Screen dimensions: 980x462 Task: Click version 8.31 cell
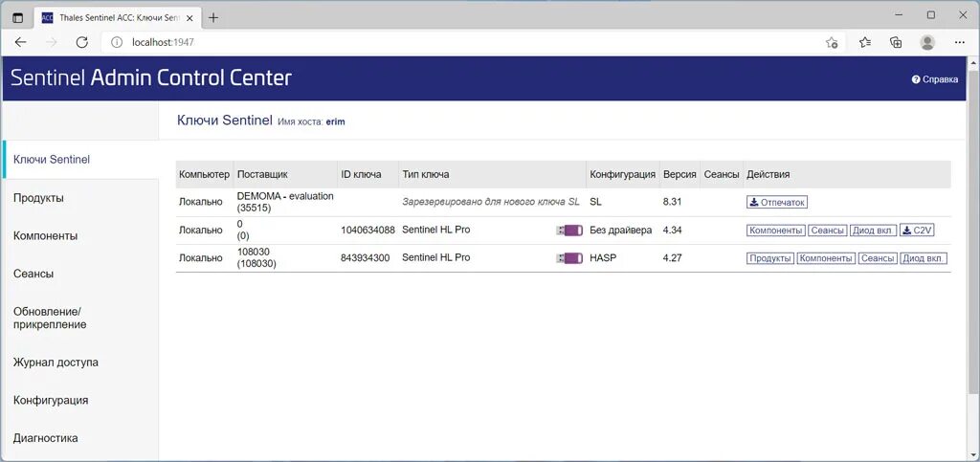(x=672, y=202)
